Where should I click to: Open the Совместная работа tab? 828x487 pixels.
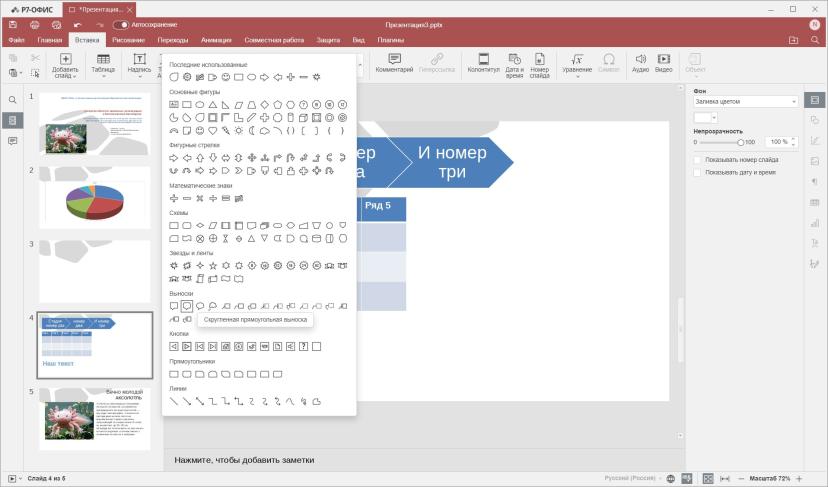(274, 40)
